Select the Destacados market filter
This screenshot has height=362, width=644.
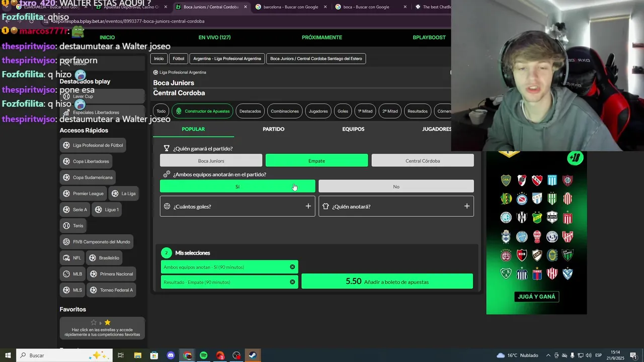coord(250,111)
